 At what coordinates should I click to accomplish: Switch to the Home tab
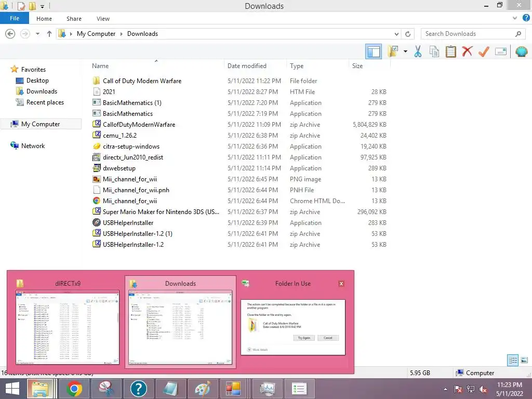[x=44, y=19]
